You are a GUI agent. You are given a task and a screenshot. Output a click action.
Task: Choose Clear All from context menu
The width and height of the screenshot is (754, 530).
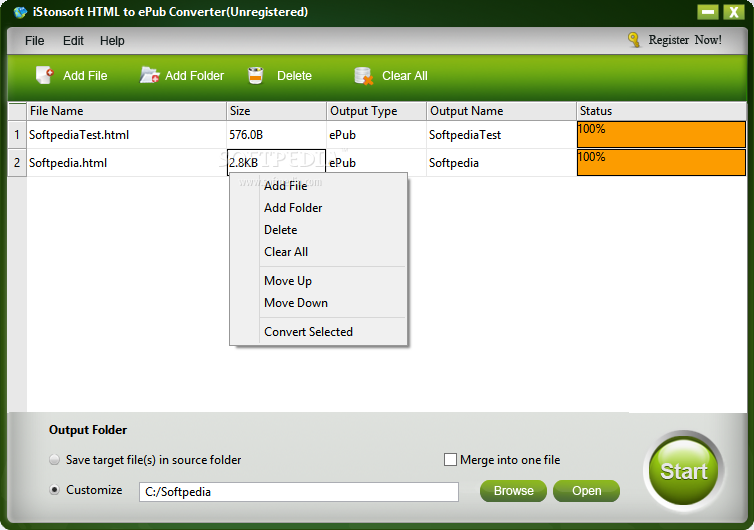coord(318,252)
